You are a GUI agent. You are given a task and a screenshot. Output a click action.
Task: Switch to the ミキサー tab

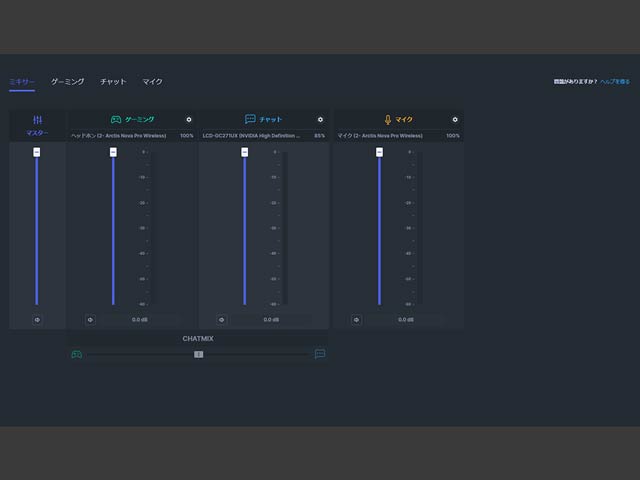point(22,82)
